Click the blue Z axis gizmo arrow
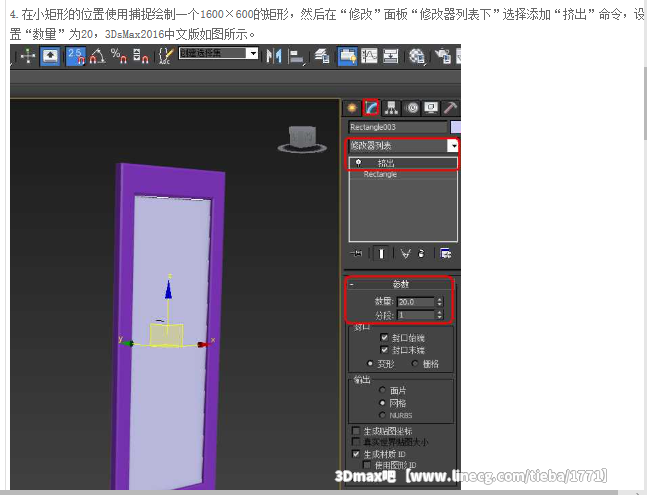Image resolution: width=647 pixels, height=495 pixels. pyautogui.click(x=168, y=289)
